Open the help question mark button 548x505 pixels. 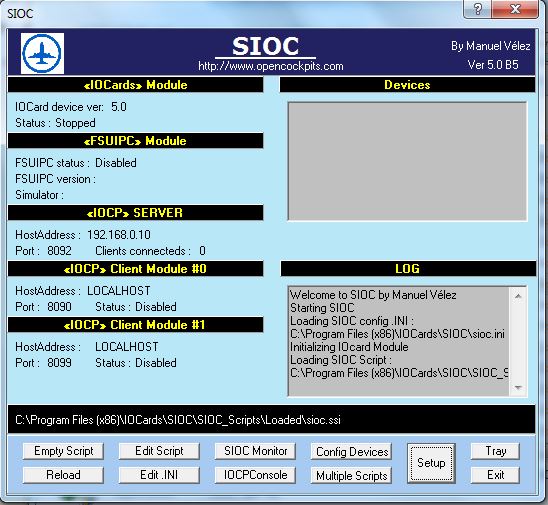point(477,9)
